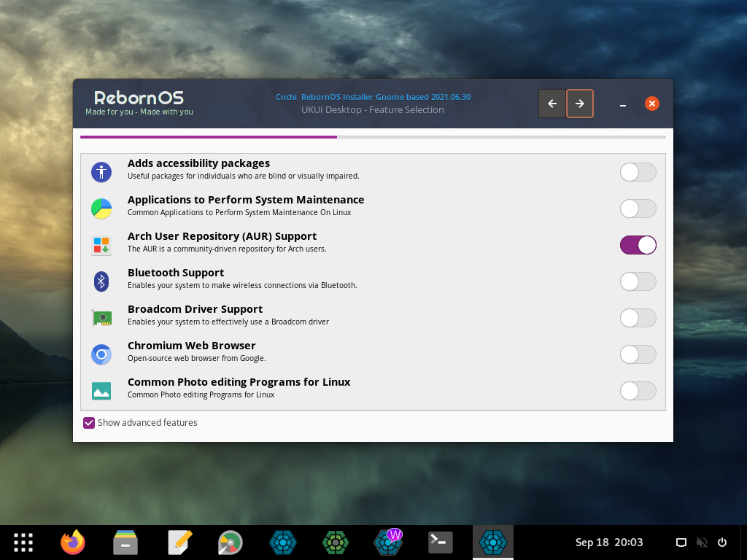The image size is (747, 560).
Task: Open the applications grid in the taskbar
Action: 23,542
